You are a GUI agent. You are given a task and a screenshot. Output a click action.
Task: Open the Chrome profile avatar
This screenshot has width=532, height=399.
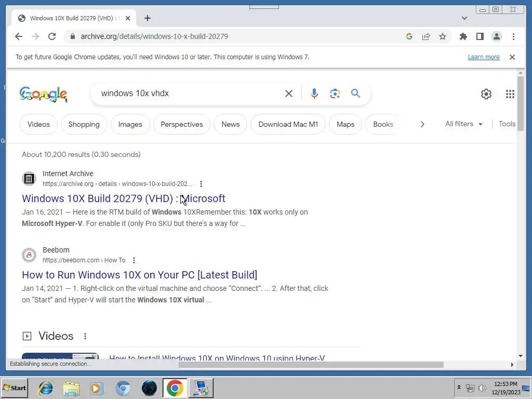[x=496, y=36]
